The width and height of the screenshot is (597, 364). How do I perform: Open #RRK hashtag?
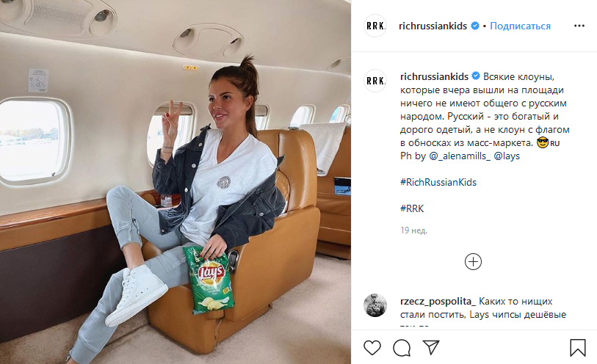pyautogui.click(x=412, y=208)
